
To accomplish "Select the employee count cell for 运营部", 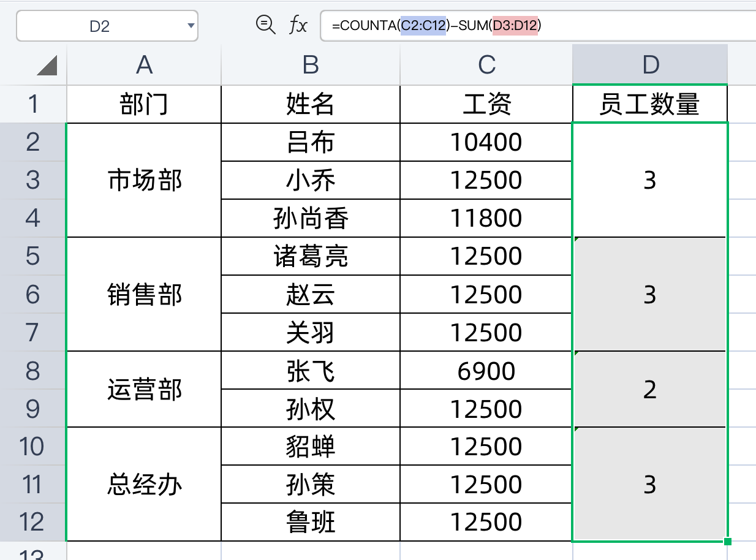I will [x=650, y=389].
